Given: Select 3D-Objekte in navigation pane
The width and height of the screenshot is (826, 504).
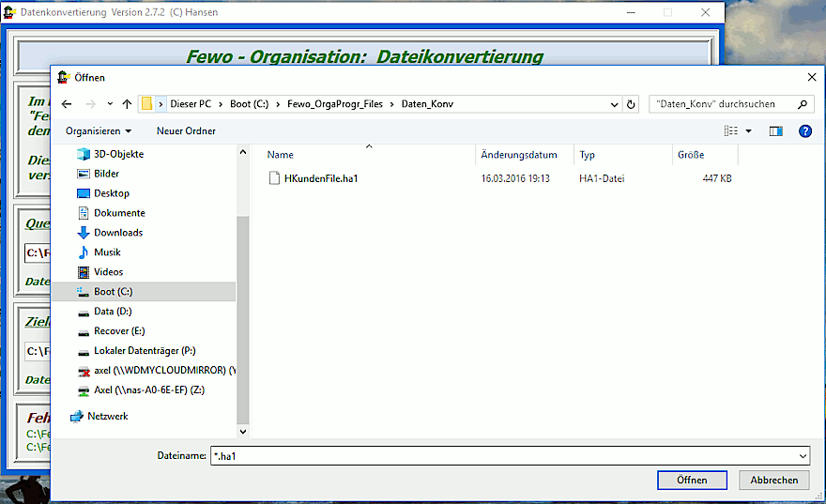Looking at the screenshot, I should click(x=118, y=154).
